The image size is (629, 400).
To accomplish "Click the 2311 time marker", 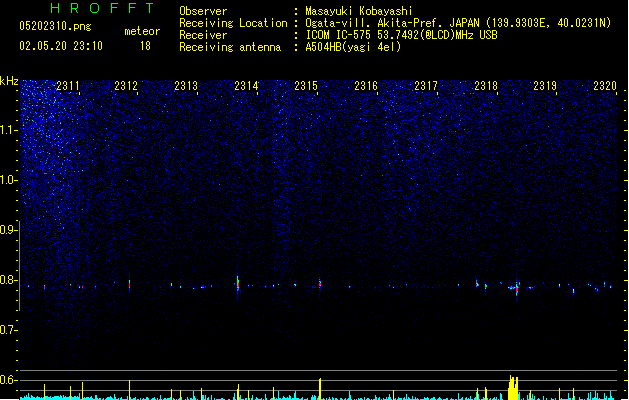I will (x=68, y=86).
